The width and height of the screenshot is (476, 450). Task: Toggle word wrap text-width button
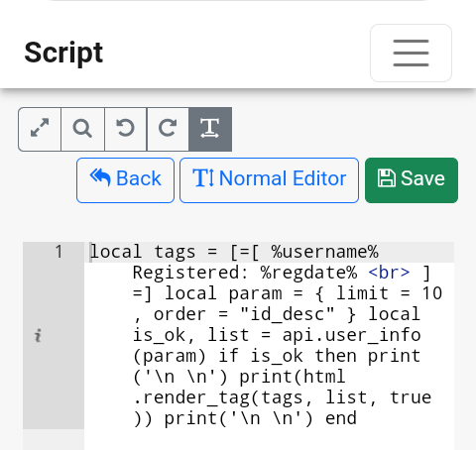(210, 129)
